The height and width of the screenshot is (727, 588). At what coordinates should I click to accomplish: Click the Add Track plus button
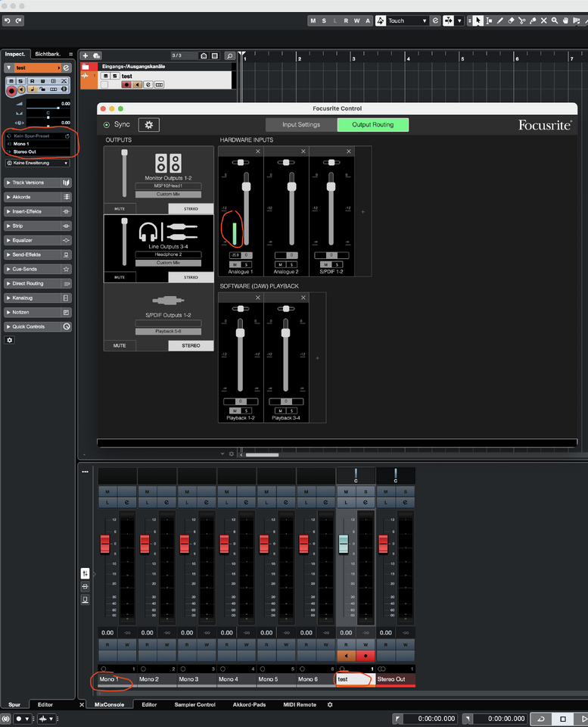click(86, 55)
